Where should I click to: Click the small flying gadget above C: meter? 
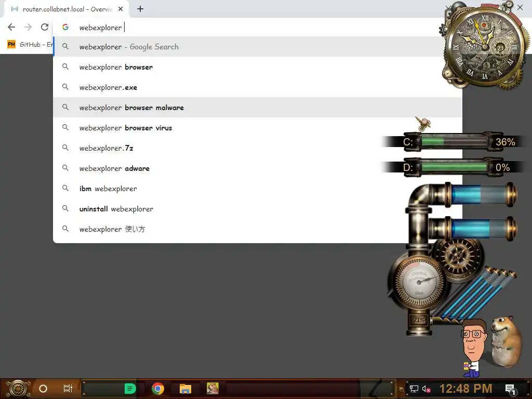click(x=423, y=124)
